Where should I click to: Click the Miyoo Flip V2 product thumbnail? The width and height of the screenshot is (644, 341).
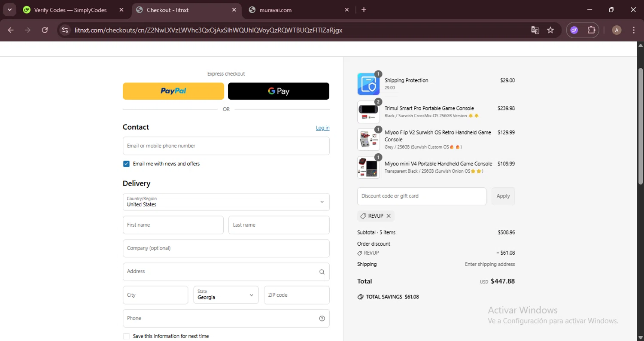pos(368,140)
